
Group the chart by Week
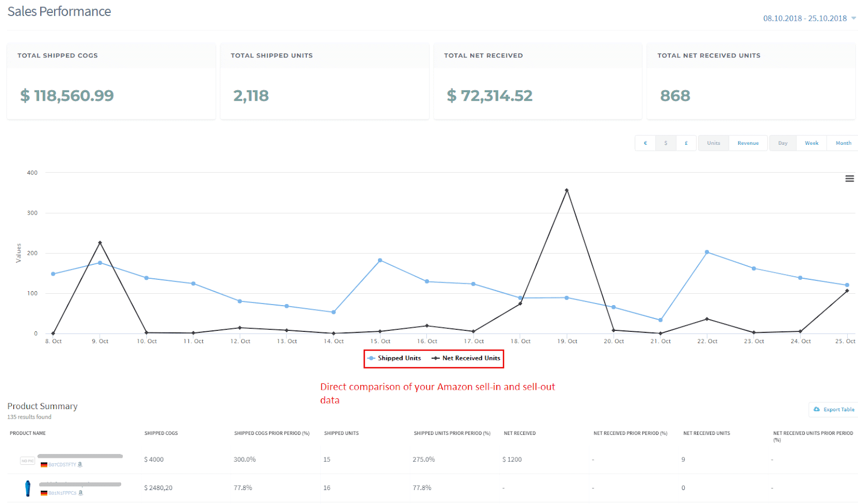point(811,143)
